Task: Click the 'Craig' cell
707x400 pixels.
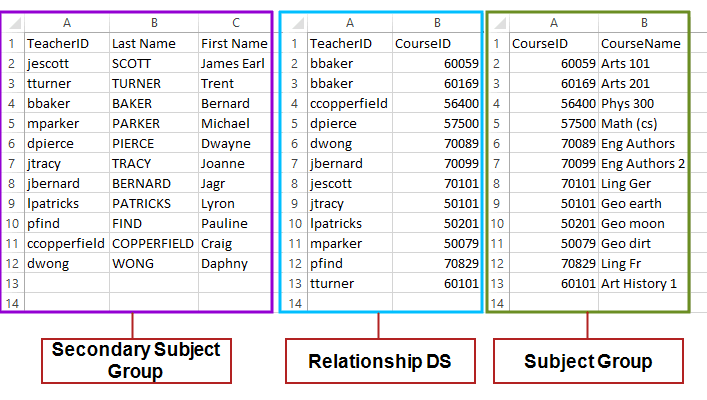Action: (235, 243)
